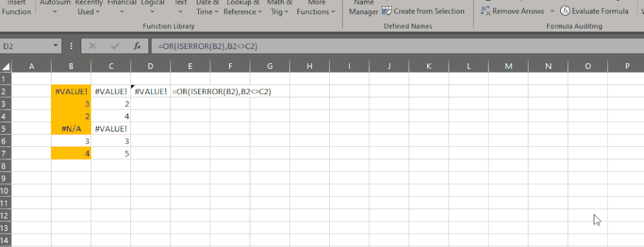Click Evaluate Formula
This screenshot has height=247, width=644.
point(594,11)
